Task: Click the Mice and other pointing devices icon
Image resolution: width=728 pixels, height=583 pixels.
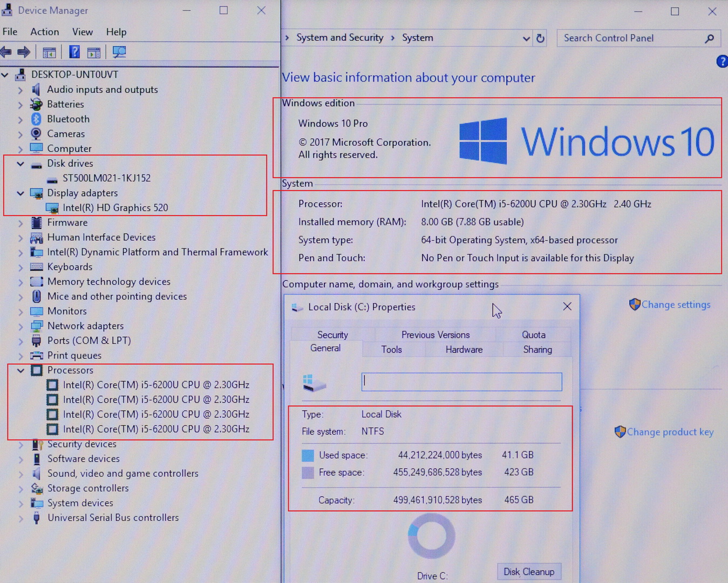Action: (x=37, y=296)
